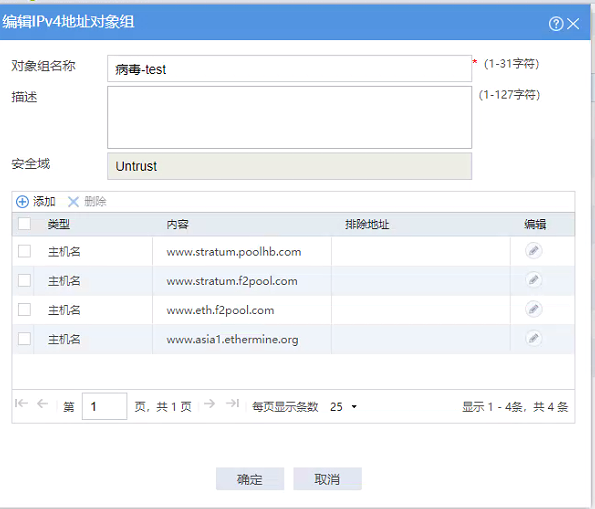Toggle the select-all checkbox in table header
The width and height of the screenshot is (595, 509).
[25, 224]
